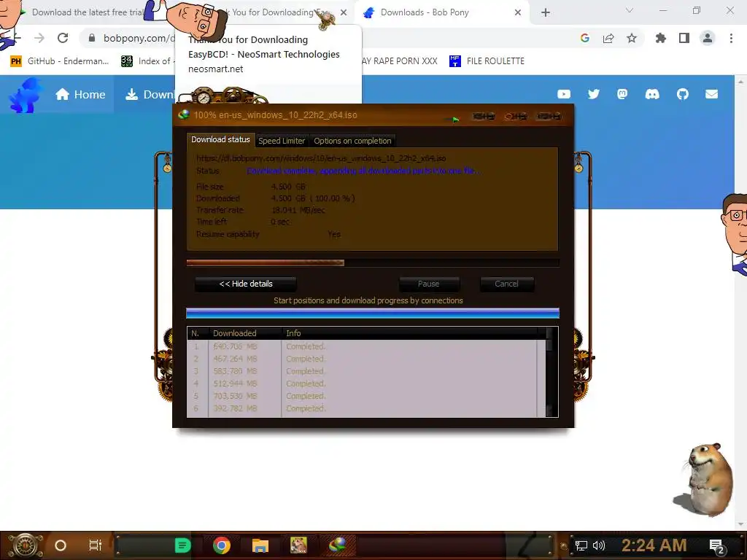Open the email envelope link in site header

pyautogui.click(x=712, y=94)
